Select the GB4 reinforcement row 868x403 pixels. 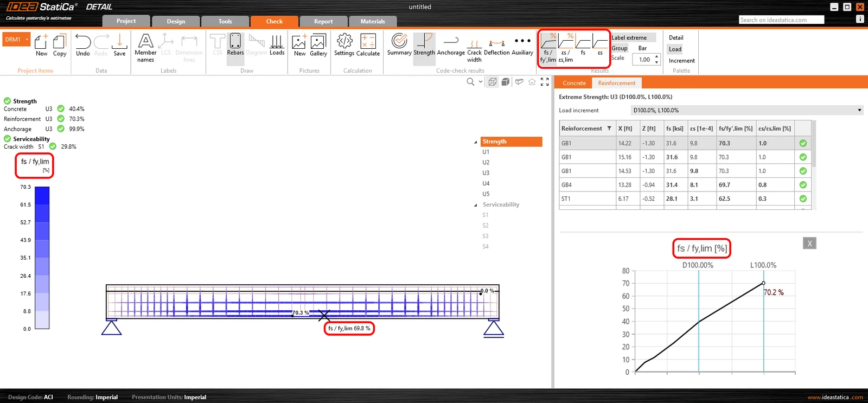[x=685, y=185]
